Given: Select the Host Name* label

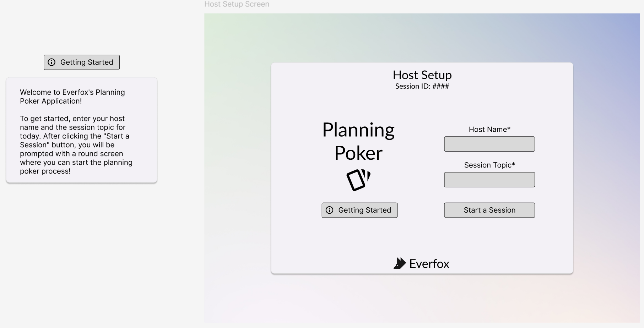Looking at the screenshot, I should (489, 129).
